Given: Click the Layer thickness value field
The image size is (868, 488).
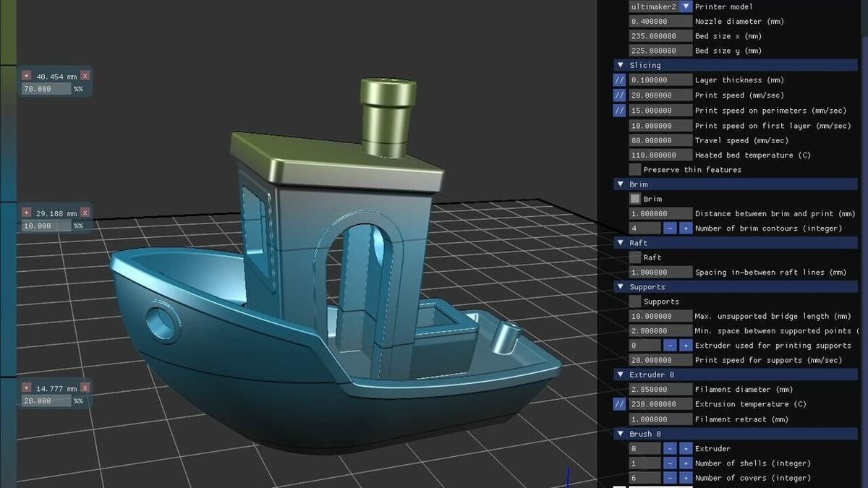Looking at the screenshot, I should (660, 80).
